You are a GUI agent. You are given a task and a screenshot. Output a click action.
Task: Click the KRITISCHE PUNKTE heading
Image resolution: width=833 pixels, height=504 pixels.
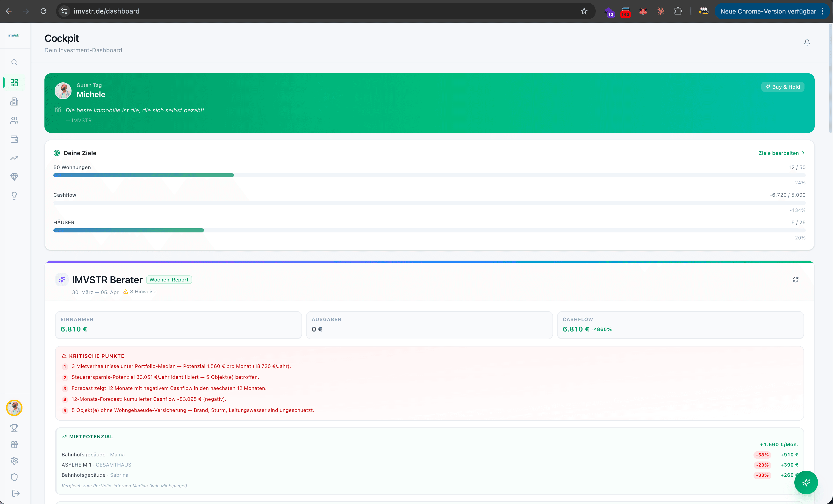(x=97, y=356)
